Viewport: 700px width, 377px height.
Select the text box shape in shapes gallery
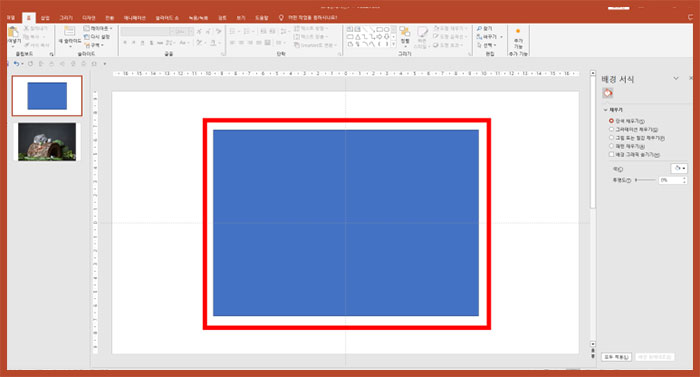tap(350, 29)
